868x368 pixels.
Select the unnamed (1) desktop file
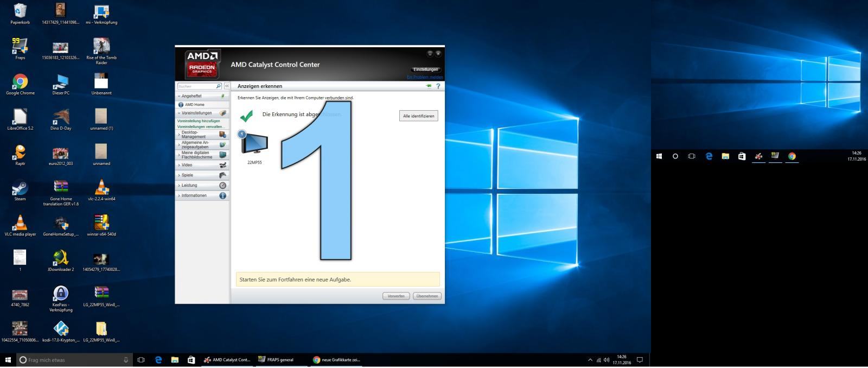point(101,120)
